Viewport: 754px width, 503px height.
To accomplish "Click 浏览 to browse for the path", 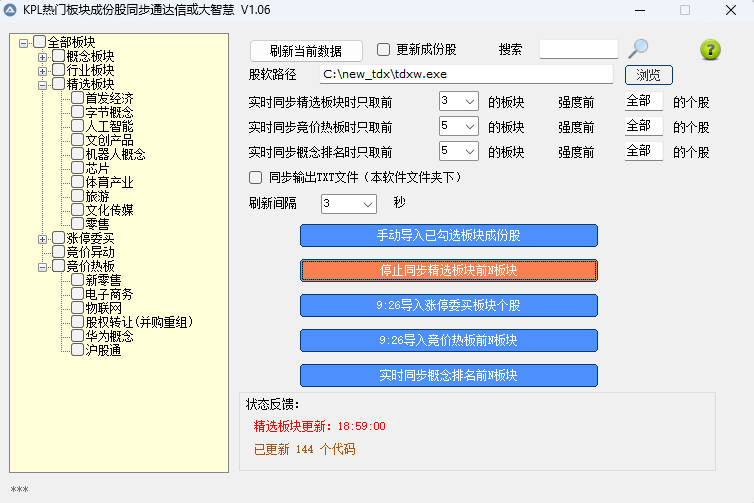I will click(648, 75).
